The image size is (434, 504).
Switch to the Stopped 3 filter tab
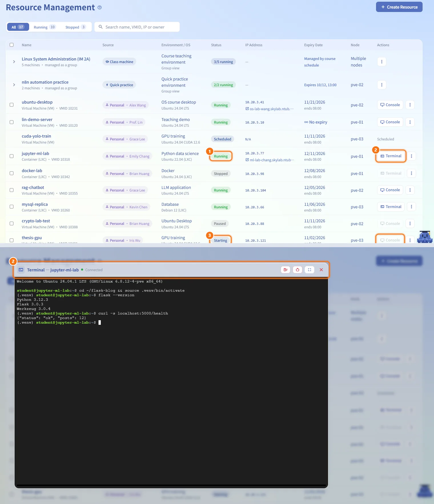75,27
